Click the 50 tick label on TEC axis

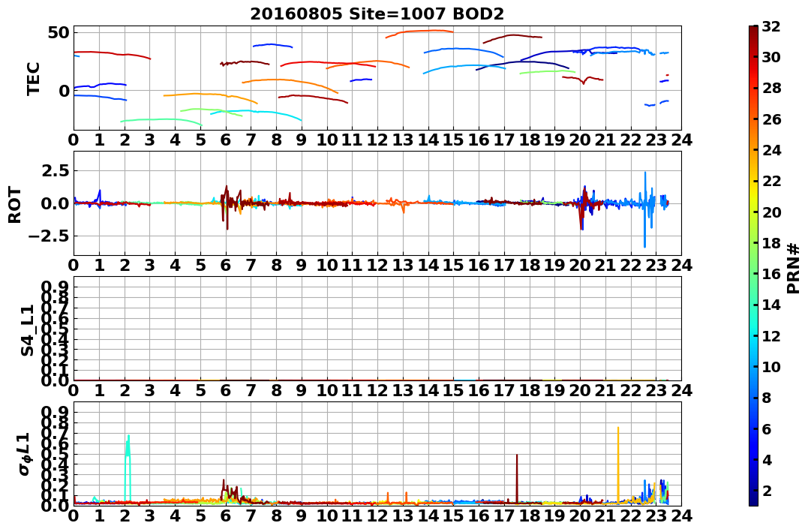[x=57, y=33]
